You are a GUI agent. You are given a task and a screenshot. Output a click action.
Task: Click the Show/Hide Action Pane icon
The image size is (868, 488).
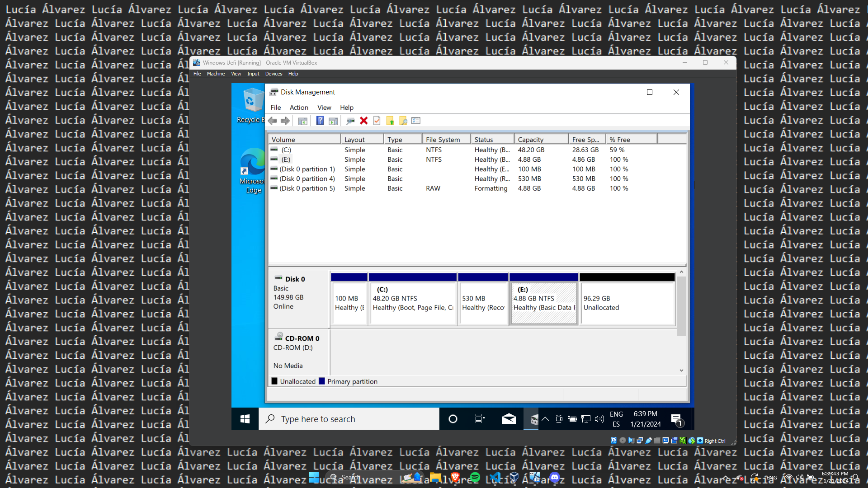pyautogui.click(x=333, y=121)
